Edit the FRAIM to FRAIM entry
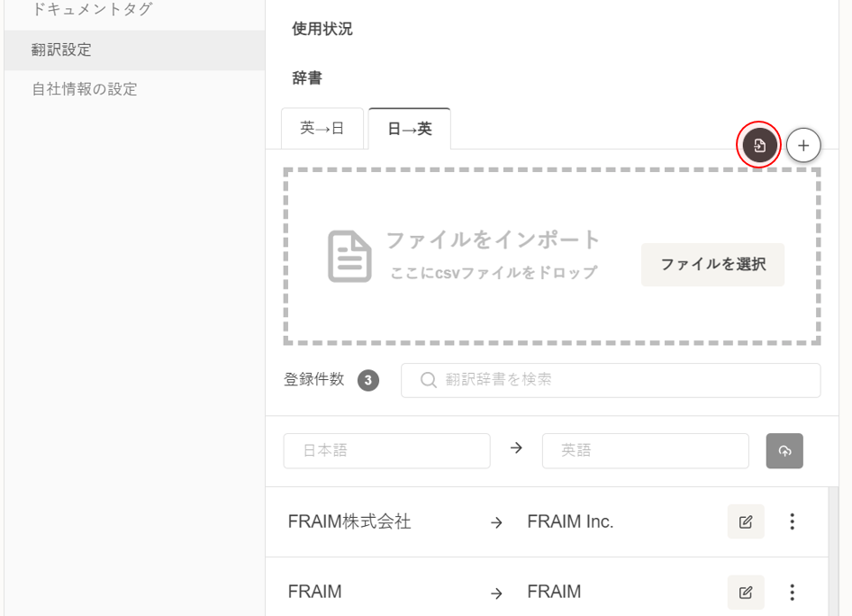Screen dimensions: 852x616 pyautogui.click(x=746, y=592)
